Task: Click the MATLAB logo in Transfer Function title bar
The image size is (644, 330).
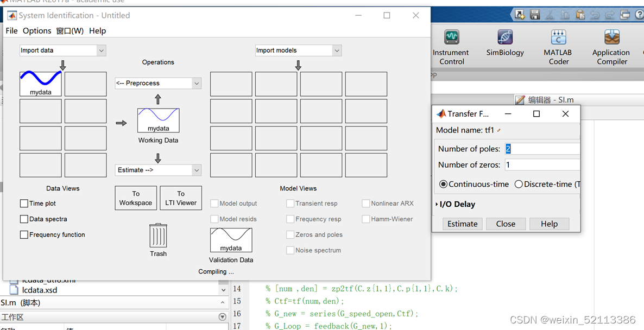Action: [x=441, y=113]
